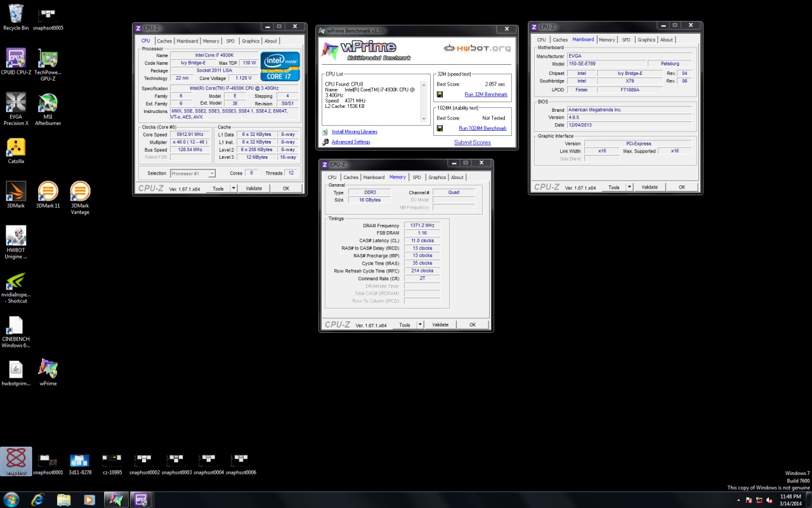Switch to Caches tab in CPU window
This screenshot has height=508, width=812.
[164, 41]
